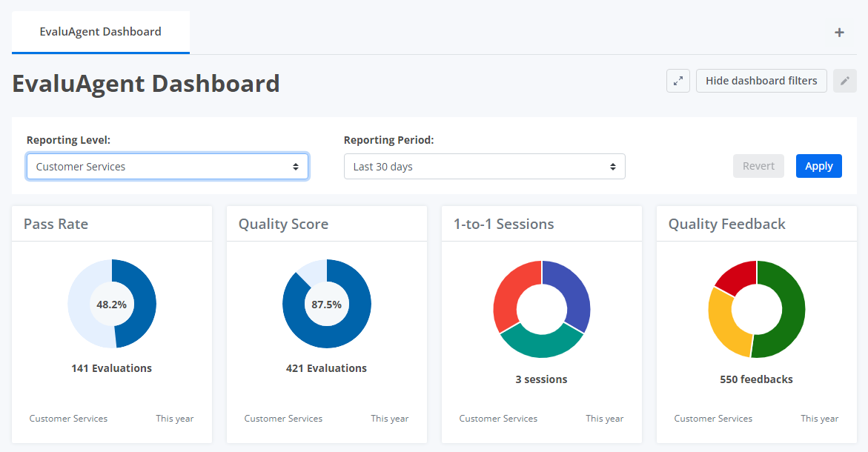Click green segment of Quality Feedback chart
Viewport: 868px width, 452px height.
[792, 310]
